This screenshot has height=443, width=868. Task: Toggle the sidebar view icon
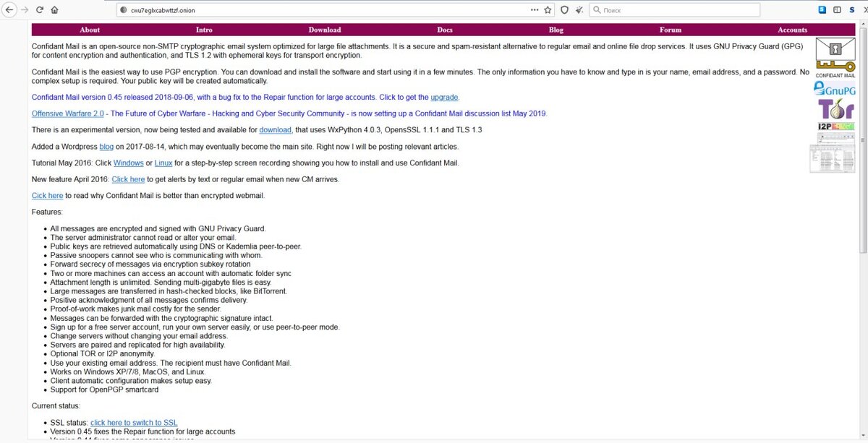coord(837,10)
